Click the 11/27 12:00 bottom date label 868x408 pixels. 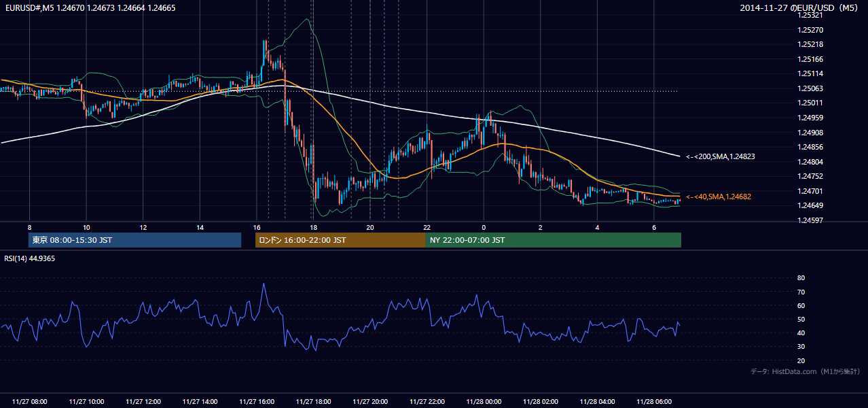143,402
